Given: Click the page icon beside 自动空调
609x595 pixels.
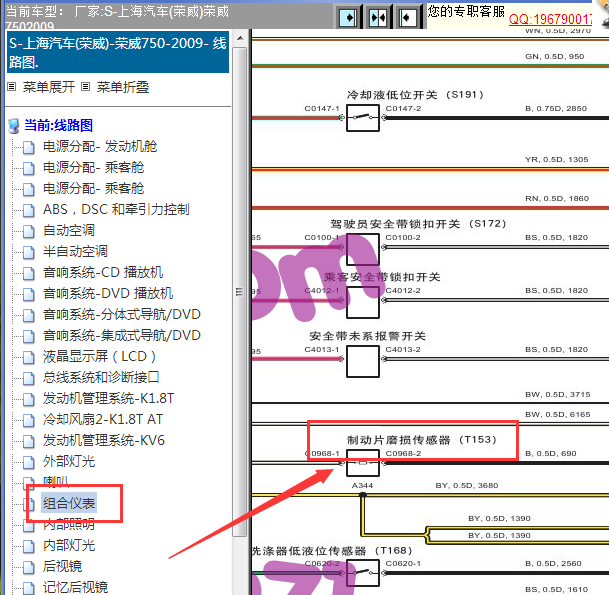Looking at the screenshot, I should pos(28,231).
